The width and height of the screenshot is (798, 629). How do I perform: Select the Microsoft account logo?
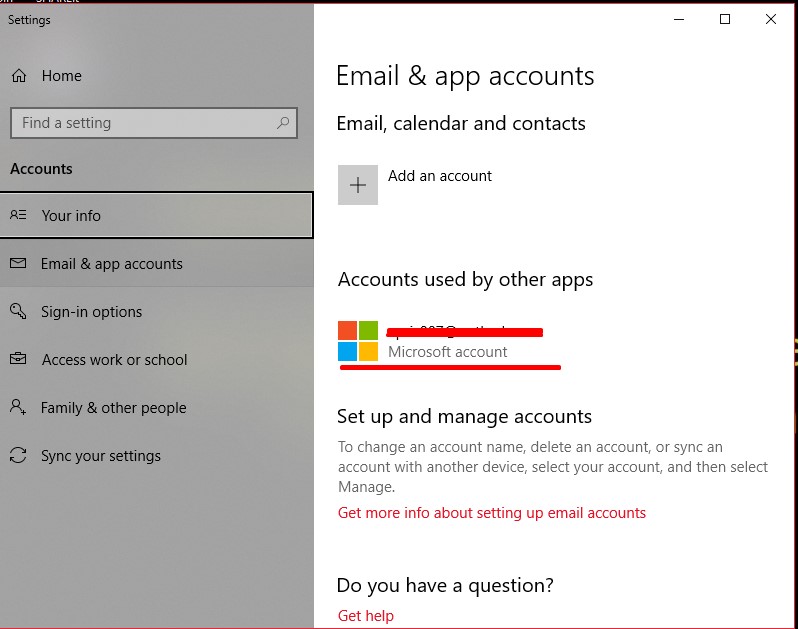coord(358,341)
